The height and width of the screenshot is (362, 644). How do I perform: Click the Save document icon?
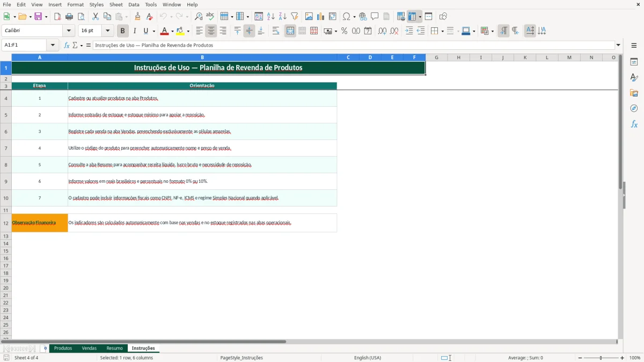pos(38,17)
